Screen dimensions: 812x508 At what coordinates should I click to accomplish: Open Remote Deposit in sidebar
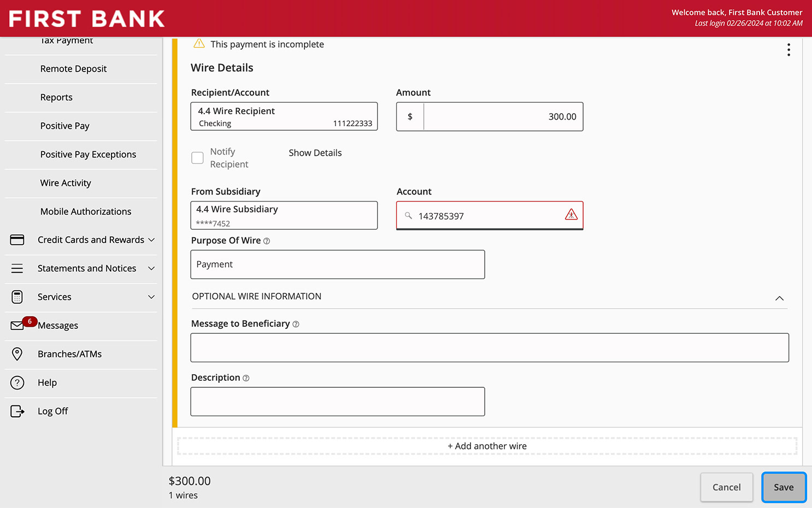pyautogui.click(x=73, y=69)
